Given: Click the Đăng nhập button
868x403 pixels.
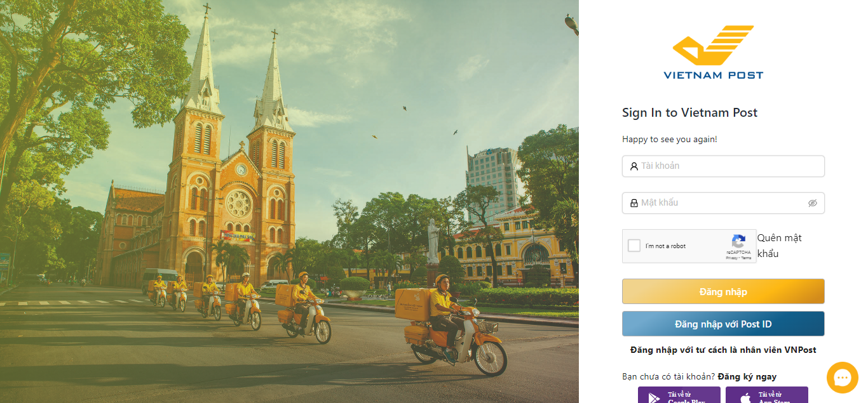Looking at the screenshot, I should pos(723,292).
